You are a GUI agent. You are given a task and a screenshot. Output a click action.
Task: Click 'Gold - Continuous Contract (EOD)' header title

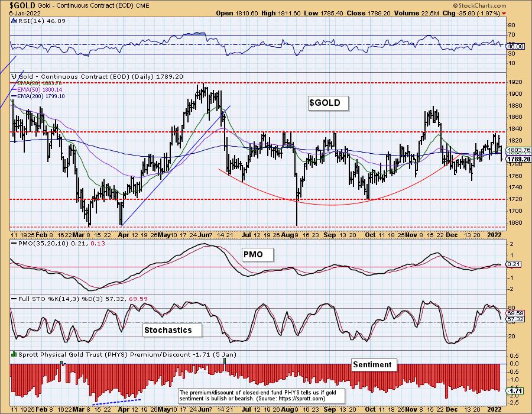click(x=86, y=6)
